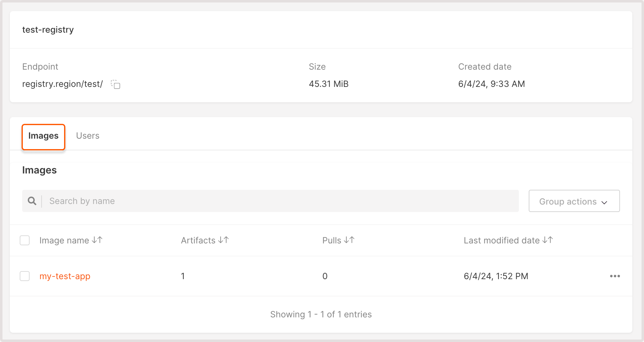The width and height of the screenshot is (644, 342).
Task: Click the Pulls column header text
Action: point(332,240)
